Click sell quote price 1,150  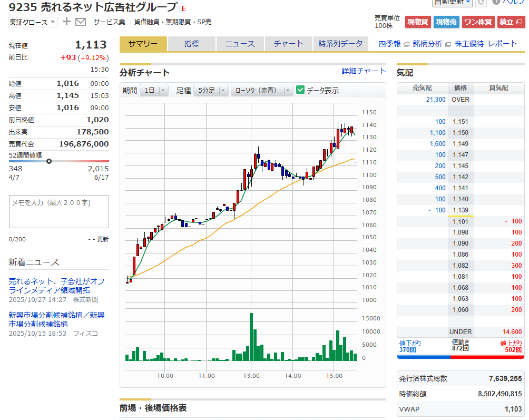click(461, 133)
